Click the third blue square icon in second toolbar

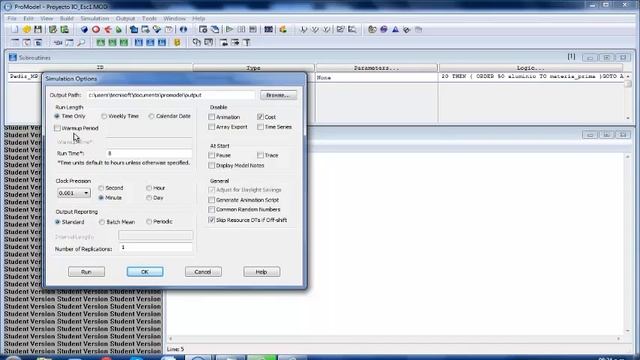[x=162, y=42]
